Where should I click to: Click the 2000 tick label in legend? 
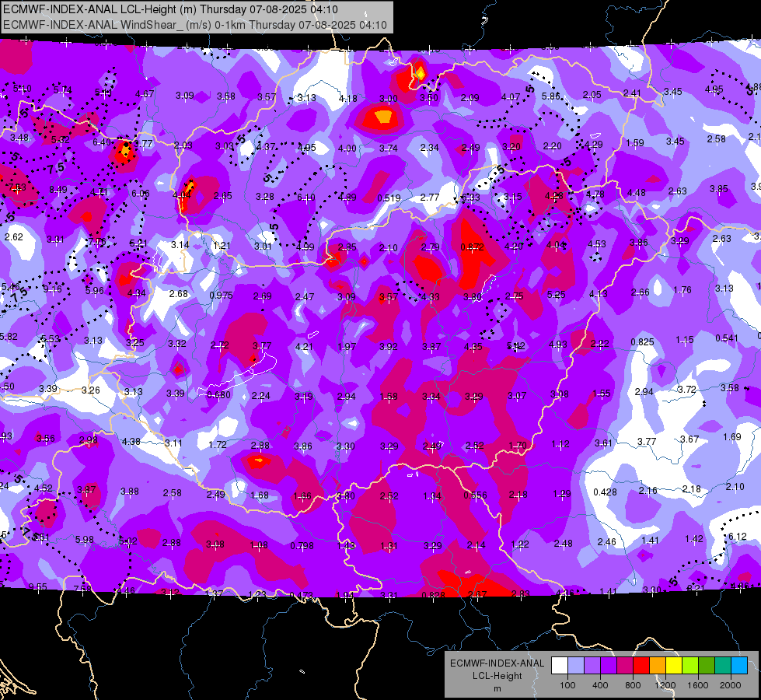click(731, 685)
